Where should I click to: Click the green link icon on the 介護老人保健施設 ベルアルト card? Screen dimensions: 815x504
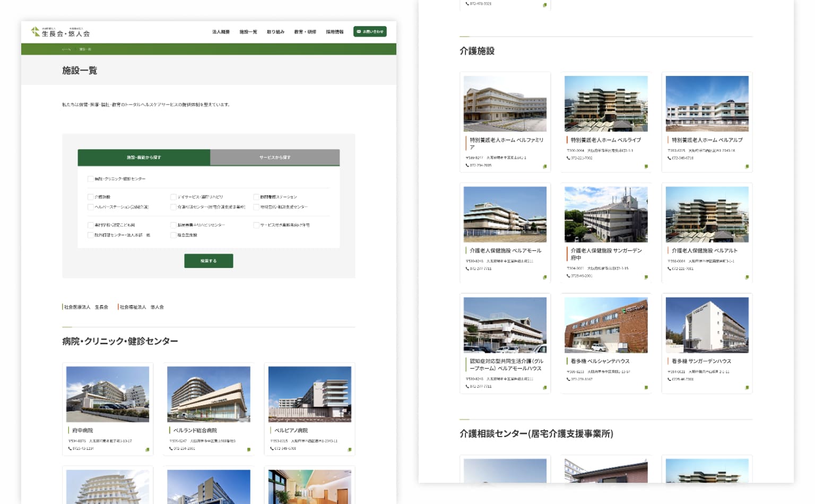(x=747, y=277)
